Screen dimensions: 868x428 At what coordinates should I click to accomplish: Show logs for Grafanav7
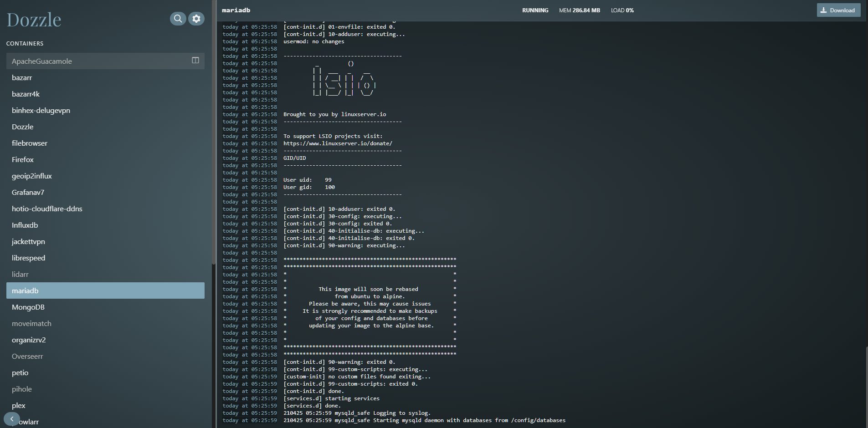tap(28, 193)
